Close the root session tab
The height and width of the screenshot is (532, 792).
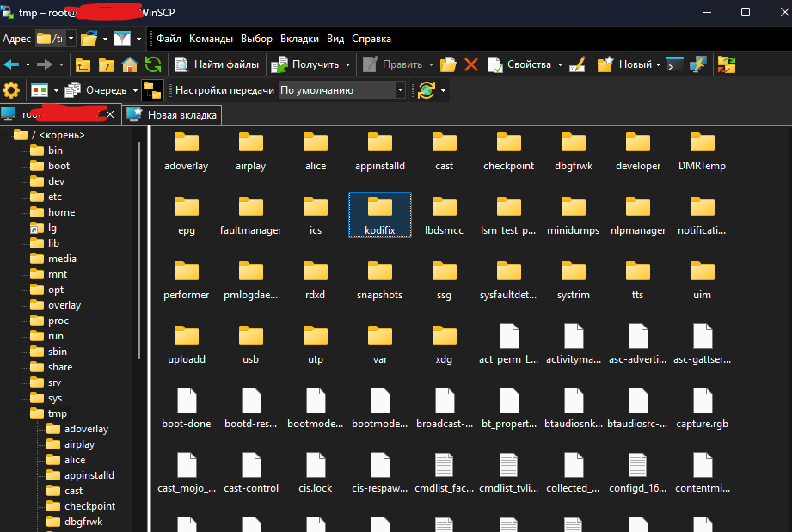click(112, 113)
